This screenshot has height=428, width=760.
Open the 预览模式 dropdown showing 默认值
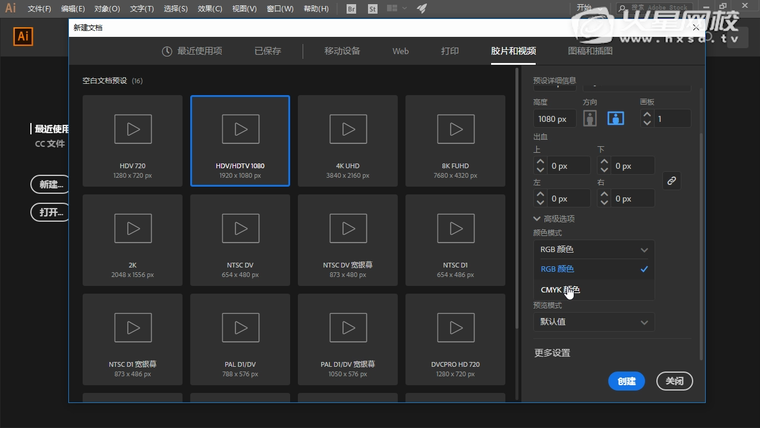click(x=594, y=322)
